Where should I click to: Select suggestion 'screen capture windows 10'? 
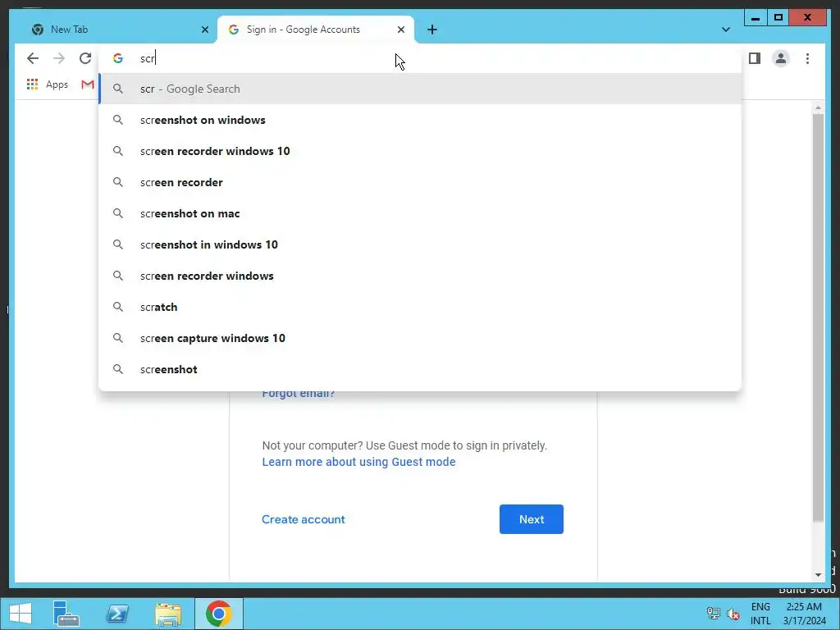click(421, 338)
